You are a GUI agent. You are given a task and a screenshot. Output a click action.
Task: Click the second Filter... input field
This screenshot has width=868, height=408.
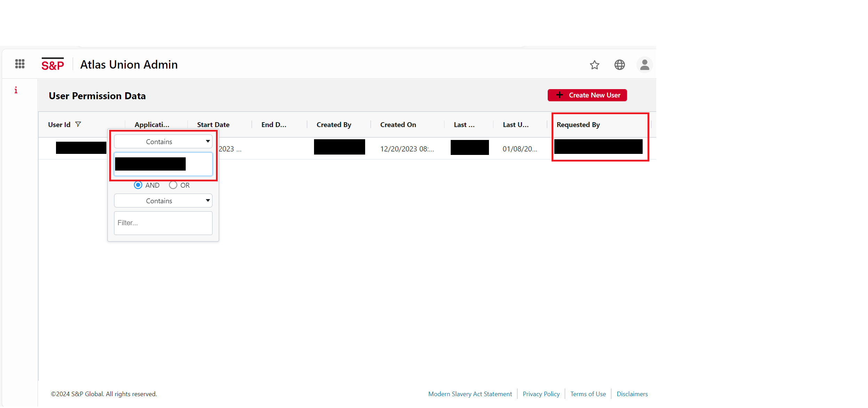tap(163, 223)
